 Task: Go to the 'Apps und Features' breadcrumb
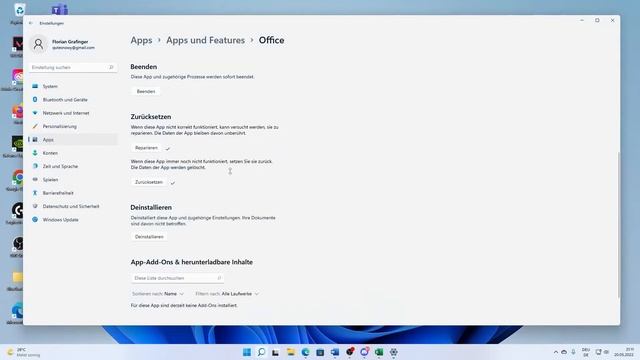(205, 40)
